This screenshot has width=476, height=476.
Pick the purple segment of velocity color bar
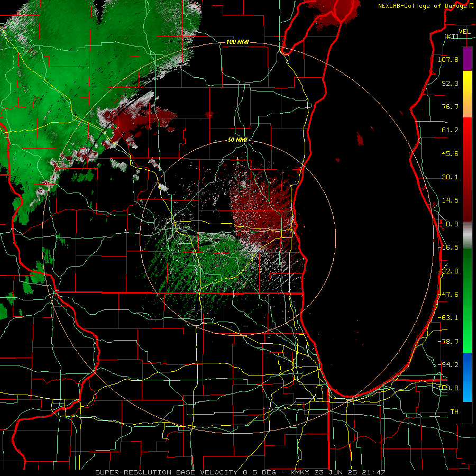tap(467, 59)
